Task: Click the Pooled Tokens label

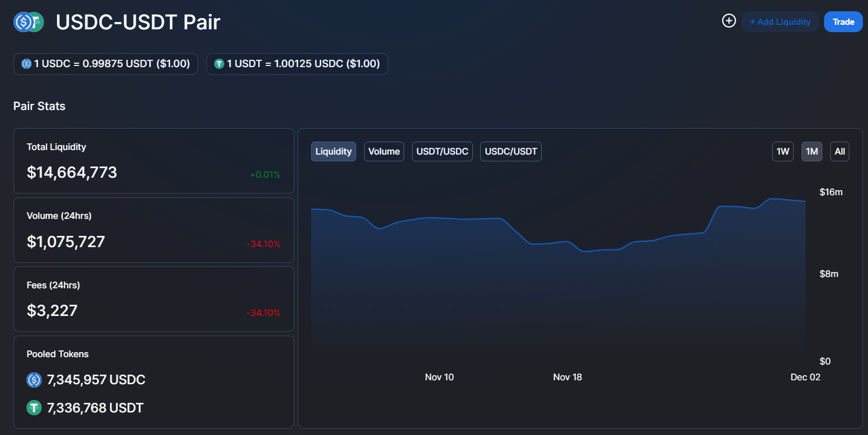Action: [57, 354]
